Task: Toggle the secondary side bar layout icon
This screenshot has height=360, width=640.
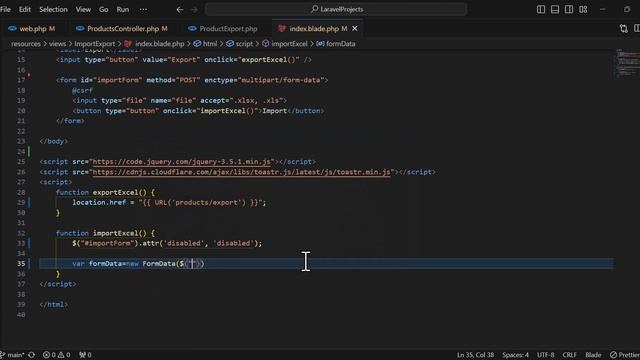Action: click(569, 9)
